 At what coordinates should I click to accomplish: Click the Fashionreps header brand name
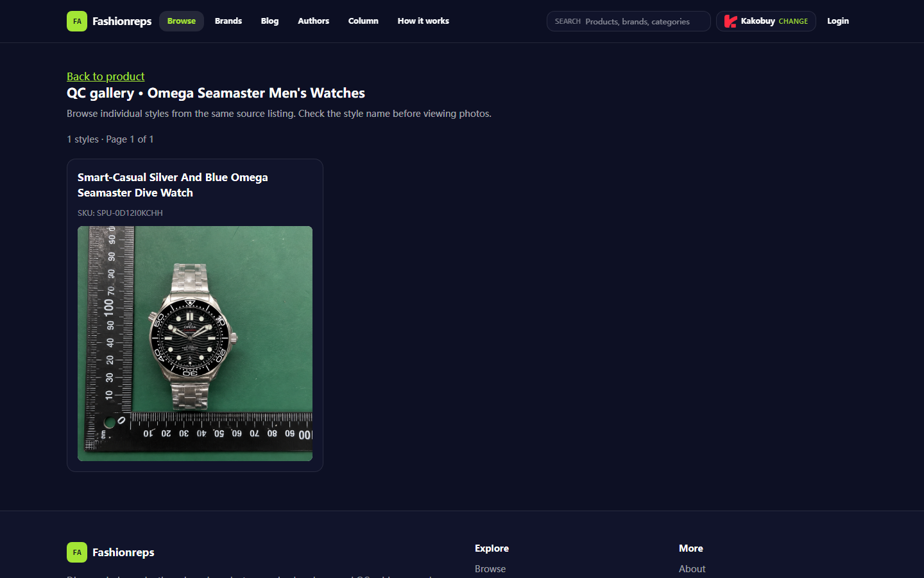tap(122, 21)
